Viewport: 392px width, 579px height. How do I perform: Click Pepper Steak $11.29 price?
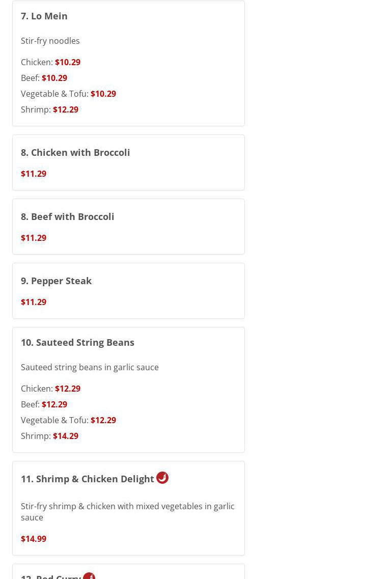pos(34,302)
